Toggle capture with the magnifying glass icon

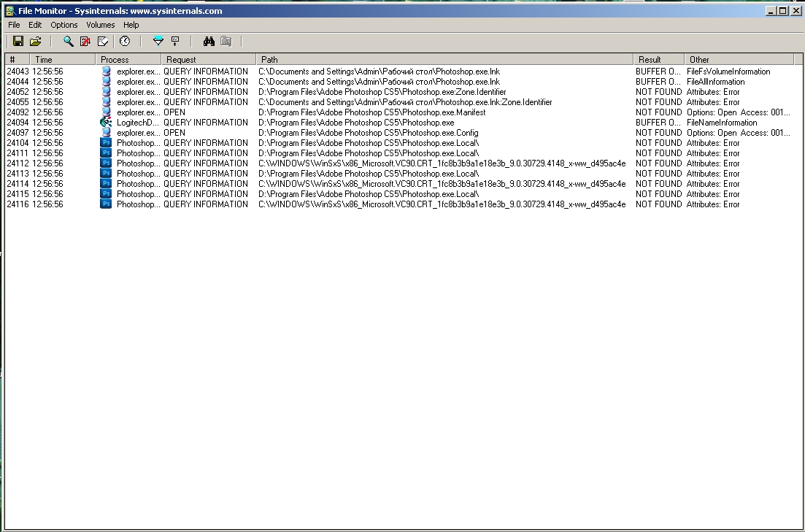[x=69, y=41]
